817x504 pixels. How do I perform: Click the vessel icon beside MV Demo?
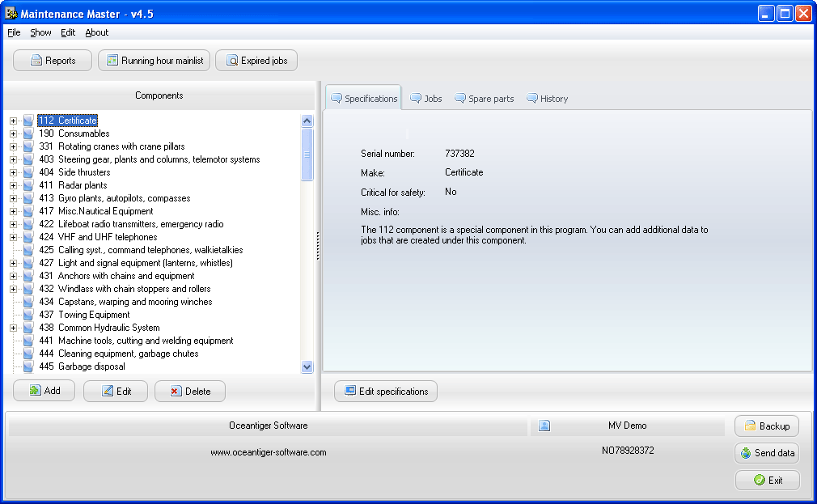pyautogui.click(x=544, y=426)
